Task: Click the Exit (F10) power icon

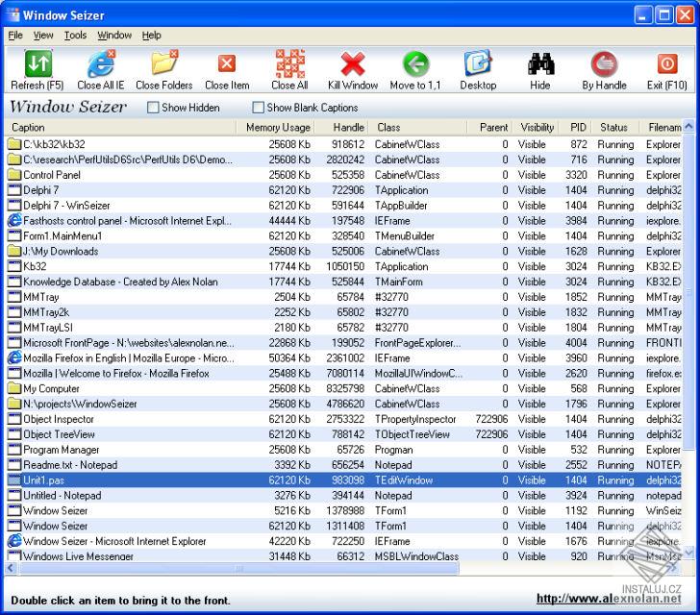Action: [666, 64]
